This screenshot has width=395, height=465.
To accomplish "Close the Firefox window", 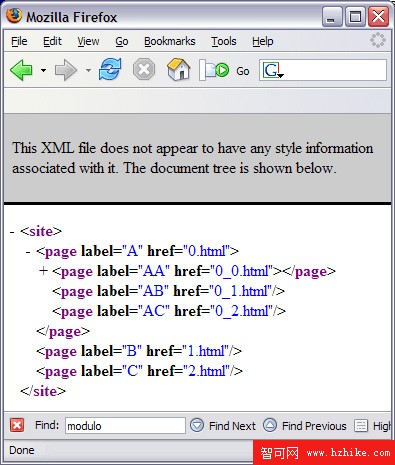I will pos(378,16).
